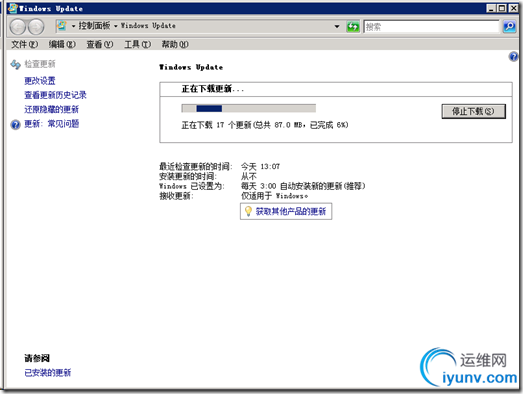The height and width of the screenshot is (394, 523).
Task: Open 已安装的更新 link
Action: pos(48,373)
